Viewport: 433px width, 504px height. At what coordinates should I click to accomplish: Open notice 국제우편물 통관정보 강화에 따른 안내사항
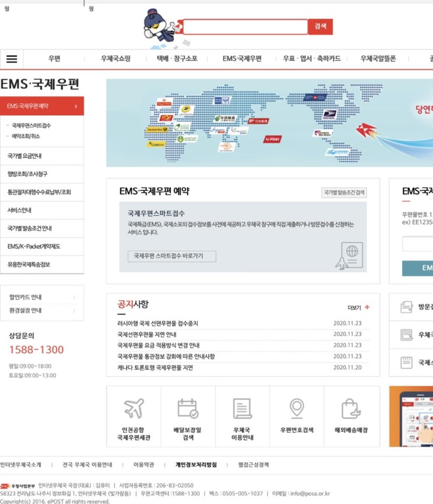(166, 357)
